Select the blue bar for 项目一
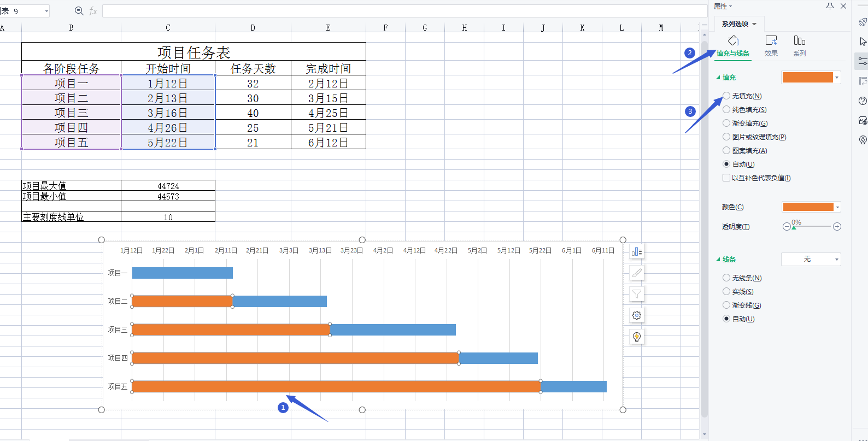Screen dimensions: 868x441 183,273
